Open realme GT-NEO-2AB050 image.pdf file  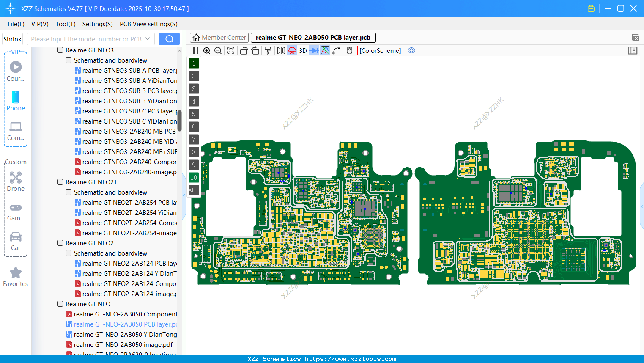[x=123, y=345]
